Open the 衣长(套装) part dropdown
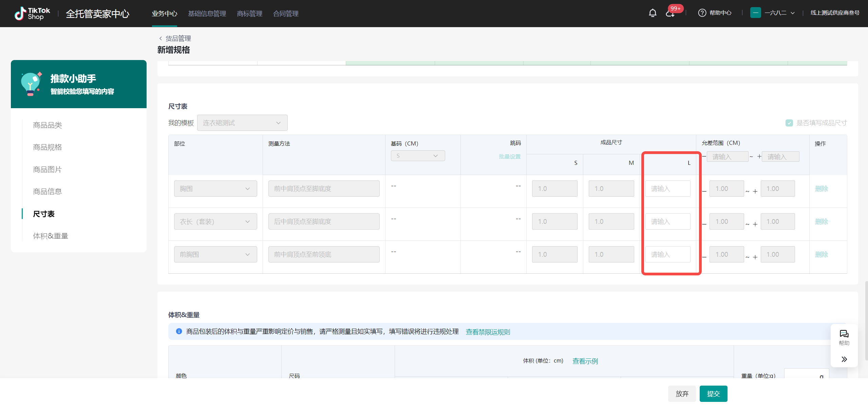The width and height of the screenshot is (868, 409). [x=215, y=221]
